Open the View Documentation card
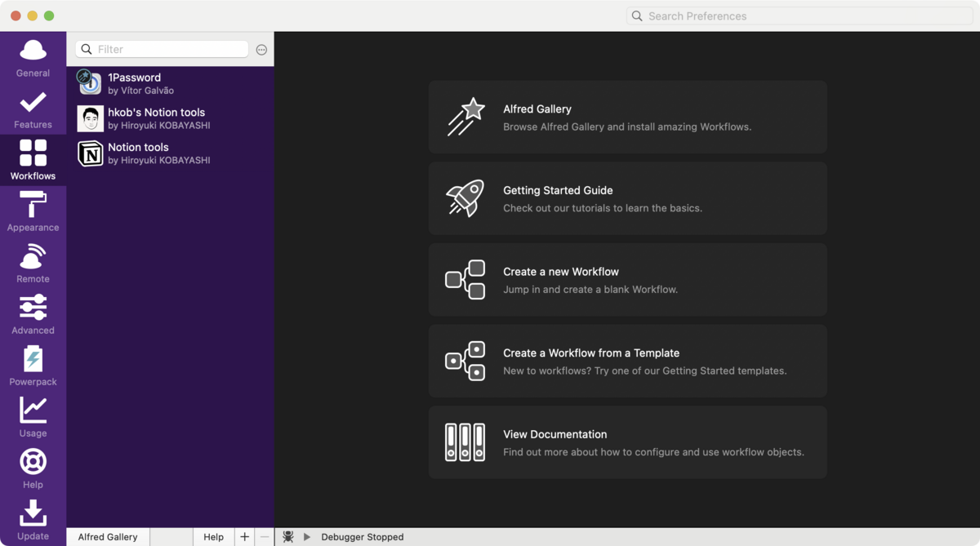The height and width of the screenshot is (546, 980). pos(627,442)
